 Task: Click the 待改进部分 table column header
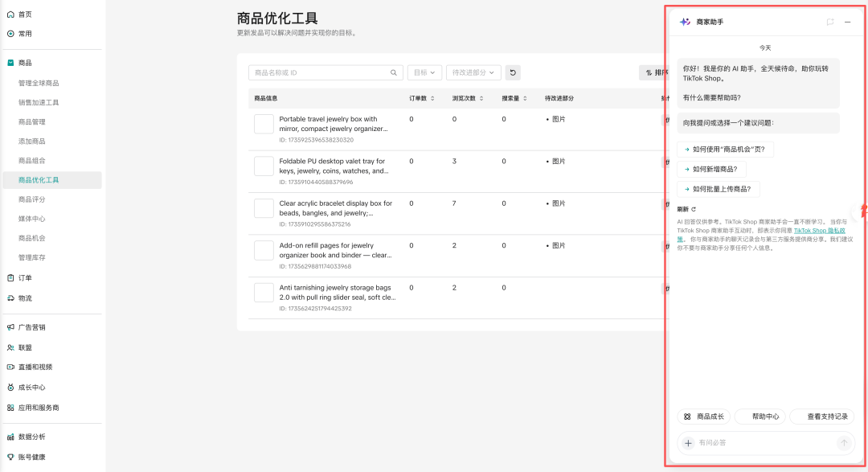[559, 98]
